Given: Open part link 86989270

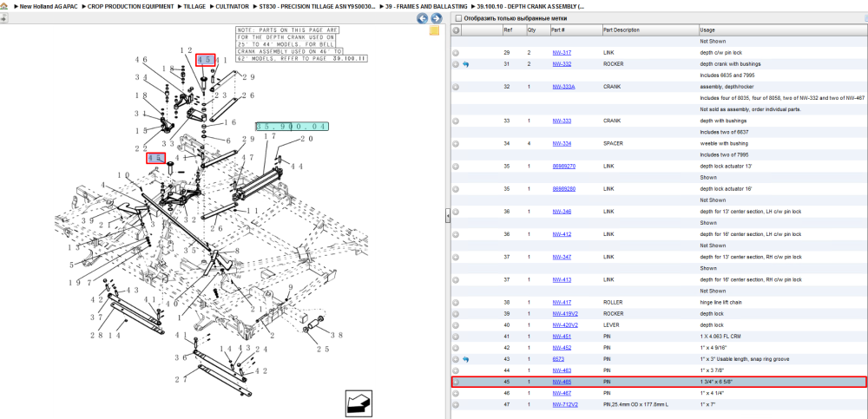Looking at the screenshot, I should tap(564, 166).
